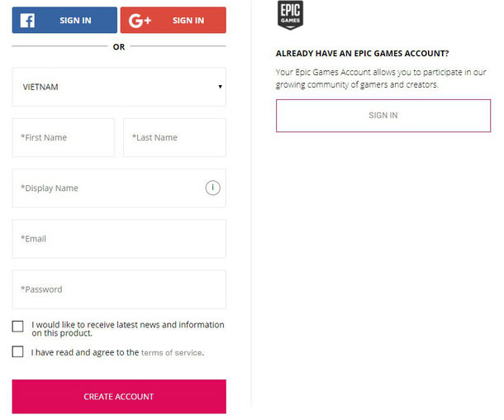Screen dimensions: 504x420
Task: Click into the Password field
Action: [x=119, y=289]
